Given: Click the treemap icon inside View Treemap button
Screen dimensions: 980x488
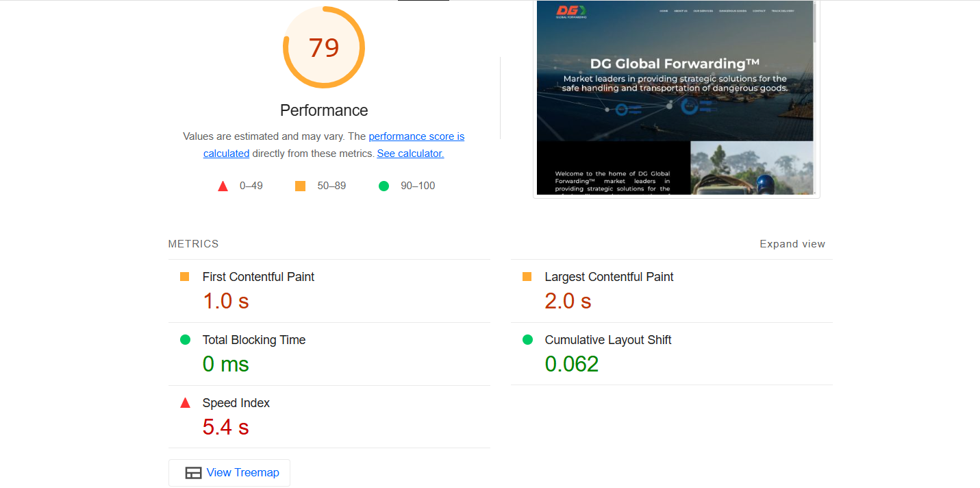Looking at the screenshot, I should [194, 472].
